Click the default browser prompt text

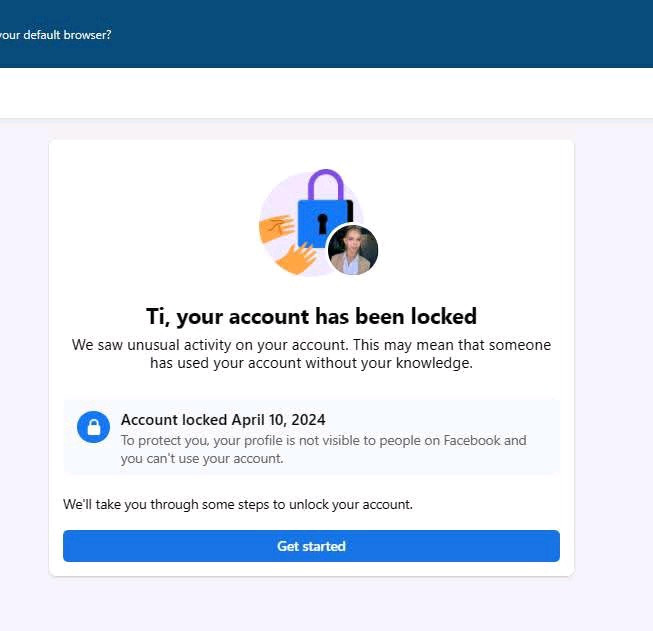(56, 35)
